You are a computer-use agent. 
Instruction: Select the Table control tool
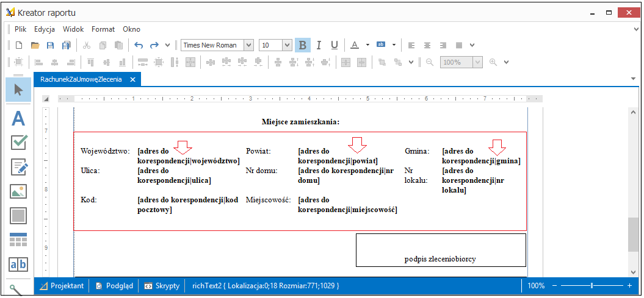18,239
